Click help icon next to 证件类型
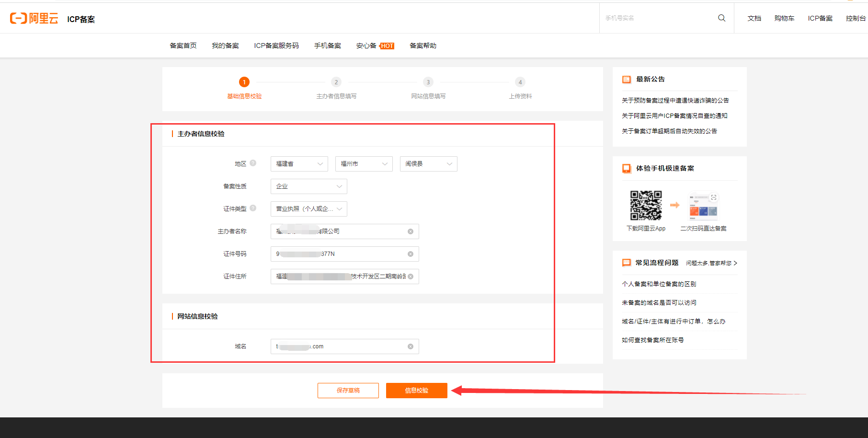 [253, 208]
